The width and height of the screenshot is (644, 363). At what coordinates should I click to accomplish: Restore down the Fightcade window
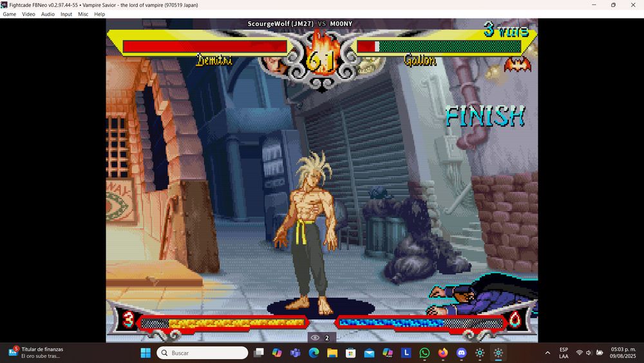[x=613, y=5]
